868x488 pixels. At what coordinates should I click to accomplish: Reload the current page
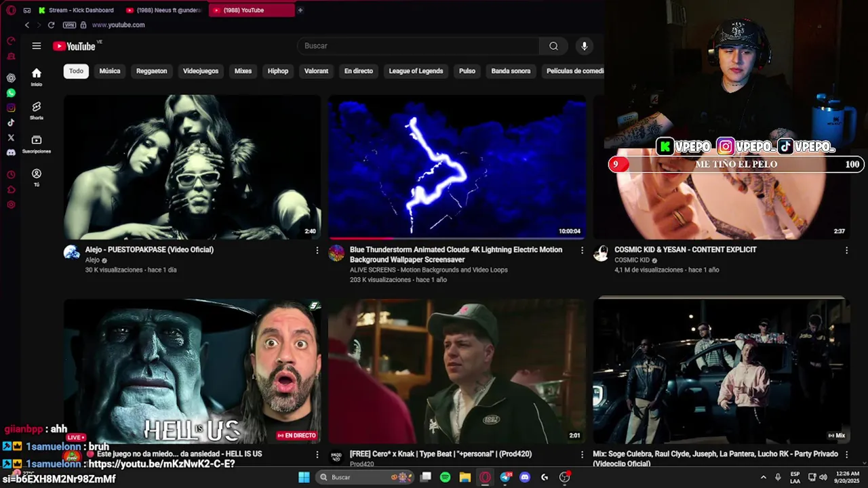pyautogui.click(x=51, y=25)
